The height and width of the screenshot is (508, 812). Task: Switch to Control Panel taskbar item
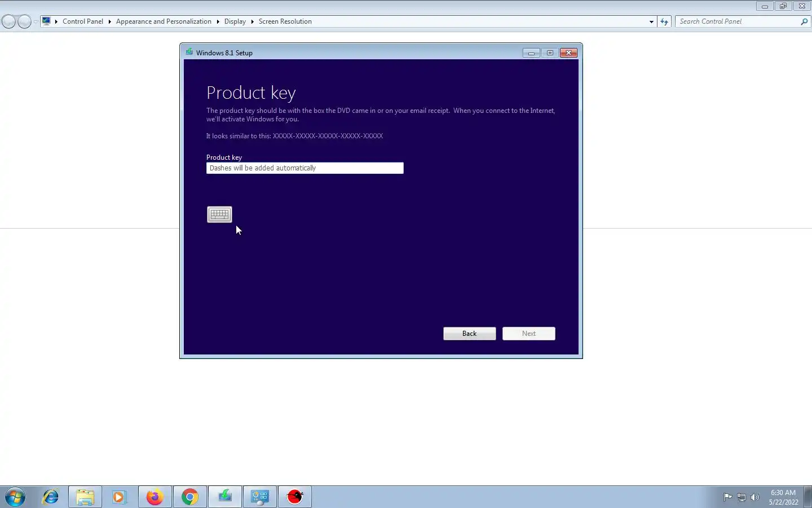click(x=260, y=497)
